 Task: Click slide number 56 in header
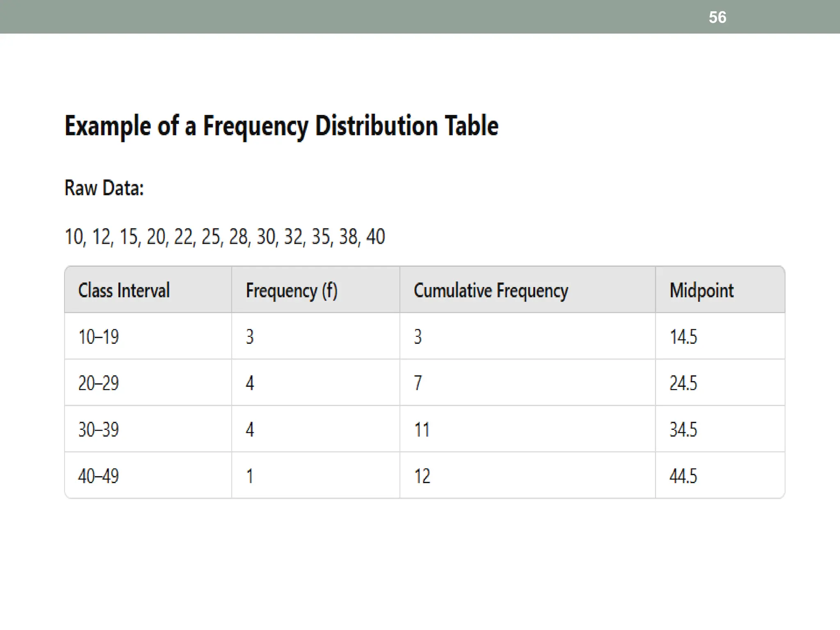(x=717, y=17)
